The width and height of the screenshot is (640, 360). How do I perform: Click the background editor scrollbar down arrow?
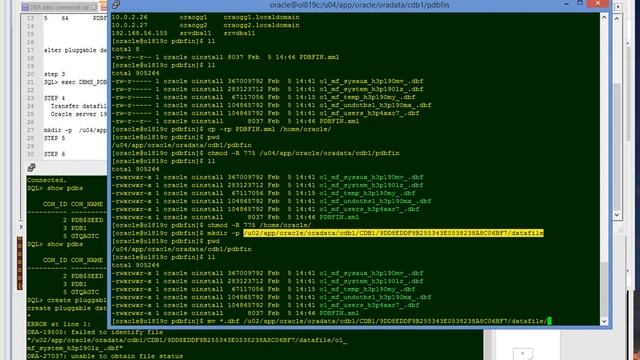[617, 215]
